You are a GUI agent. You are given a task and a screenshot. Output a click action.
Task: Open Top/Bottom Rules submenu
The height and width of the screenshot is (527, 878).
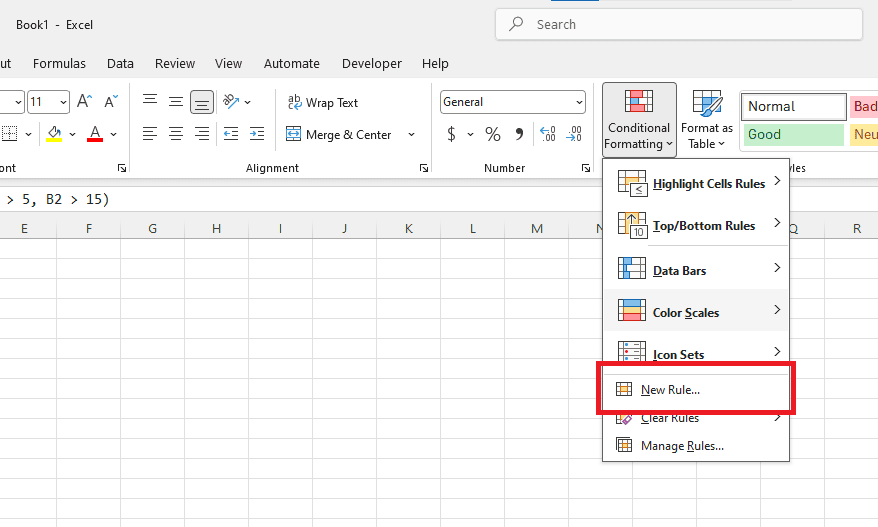(x=696, y=226)
